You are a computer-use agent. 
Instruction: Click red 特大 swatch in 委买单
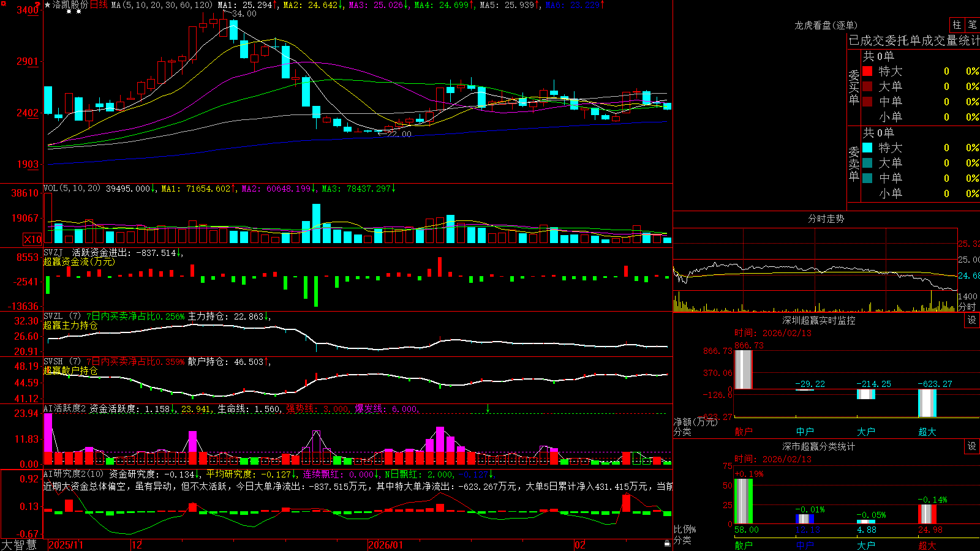coord(867,71)
